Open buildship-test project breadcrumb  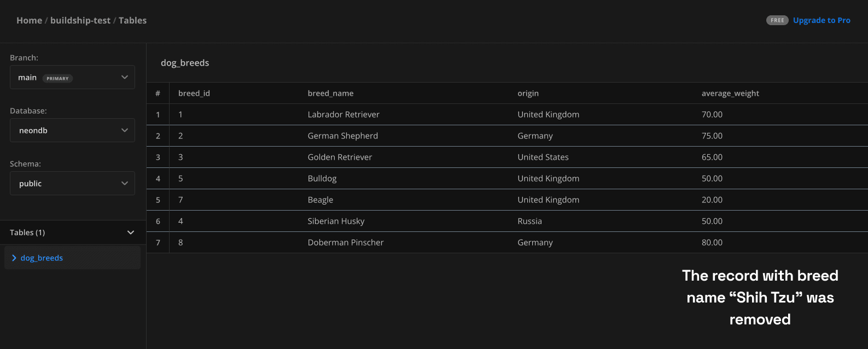click(x=80, y=20)
